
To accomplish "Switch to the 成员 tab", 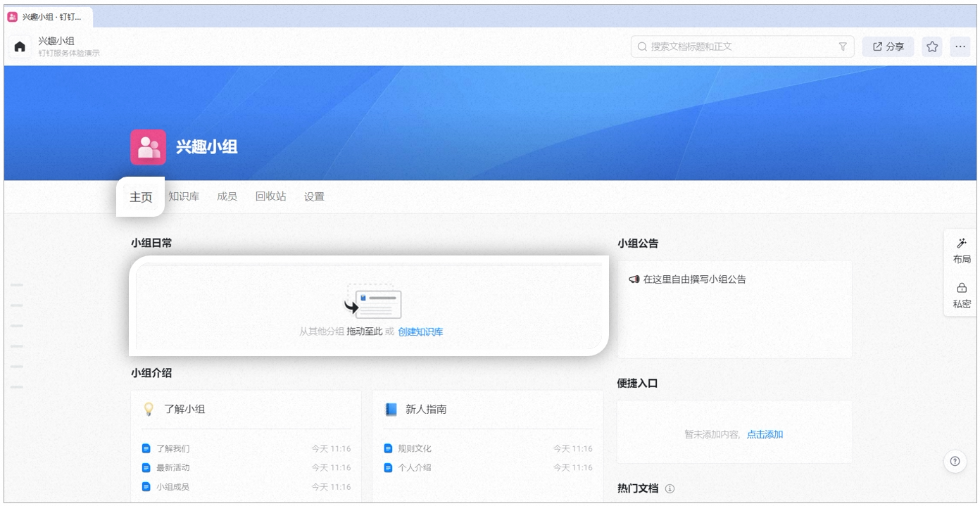I will [x=227, y=196].
